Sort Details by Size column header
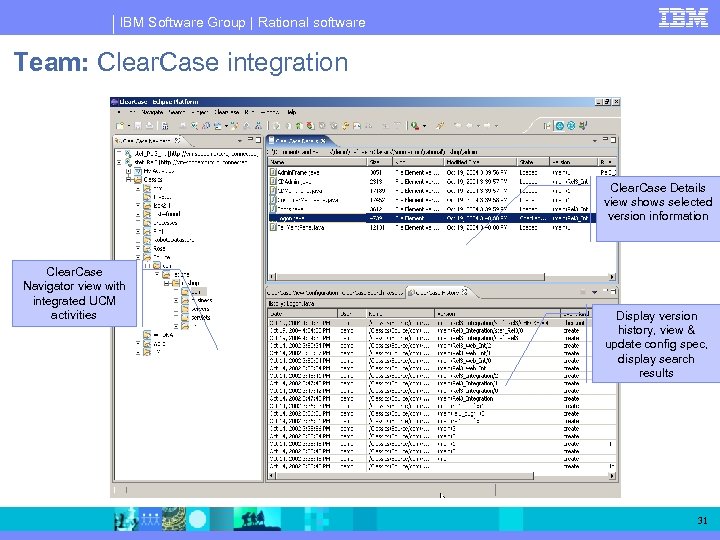This screenshot has height=540, width=720. pos(380,162)
